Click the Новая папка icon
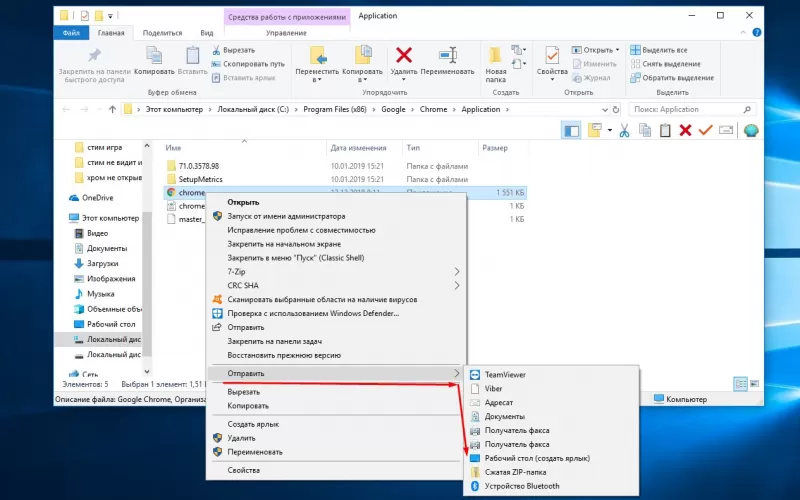Viewport: 800px width, 500px height. 495,55
